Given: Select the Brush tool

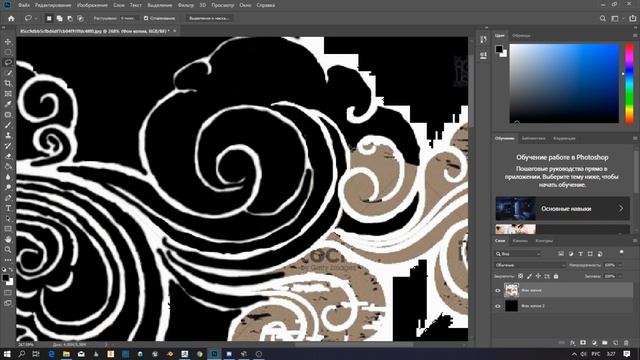Looking at the screenshot, I should tap(8, 125).
